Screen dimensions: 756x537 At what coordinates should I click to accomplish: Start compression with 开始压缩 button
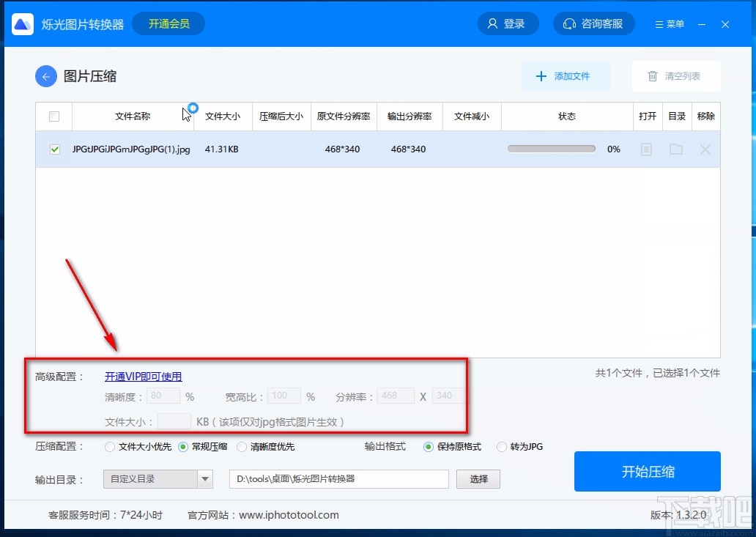point(648,471)
